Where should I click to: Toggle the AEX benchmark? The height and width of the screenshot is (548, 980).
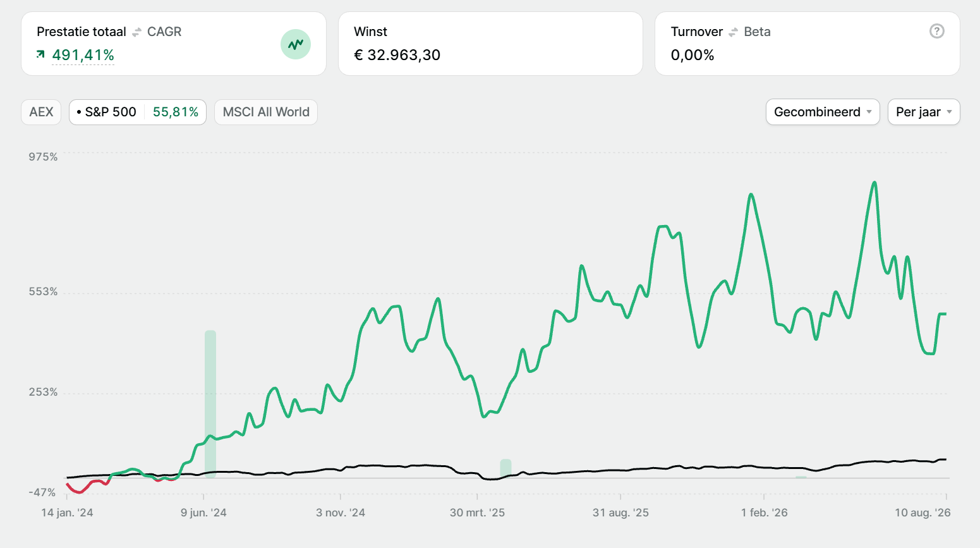coord(41,112)
